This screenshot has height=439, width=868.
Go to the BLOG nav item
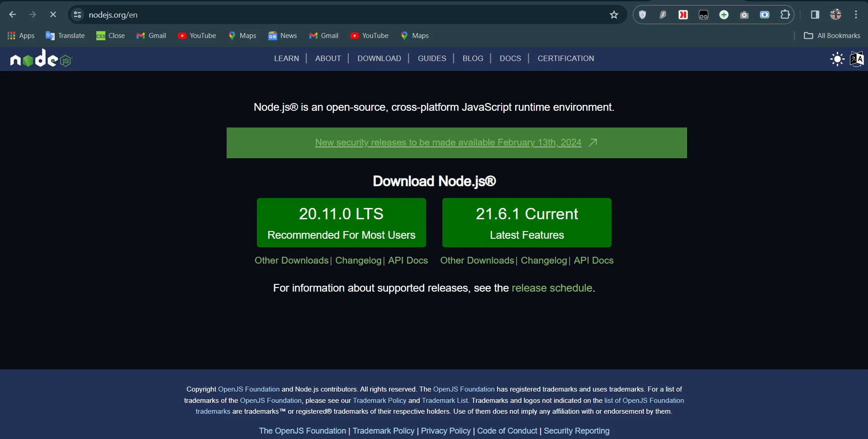click(x=473, y=58)
